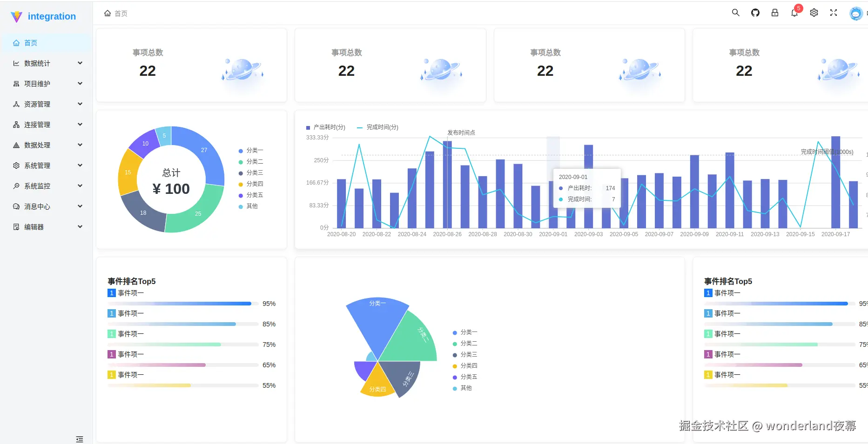The width and height of the screenshot is (868, 444).
Task: Enter fullscreen using the expand icon
Action: [833, 13]
